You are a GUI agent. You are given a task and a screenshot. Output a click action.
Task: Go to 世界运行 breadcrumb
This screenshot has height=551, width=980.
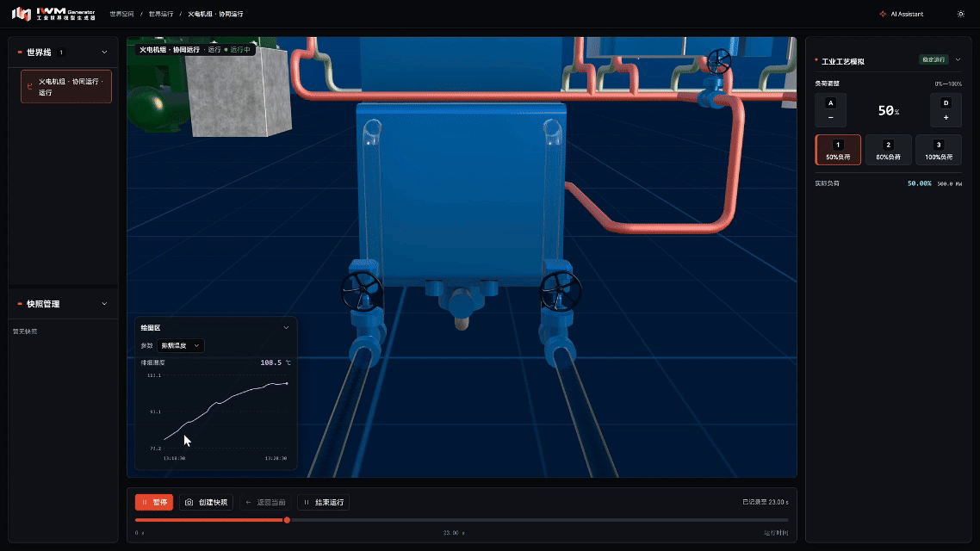161,14
